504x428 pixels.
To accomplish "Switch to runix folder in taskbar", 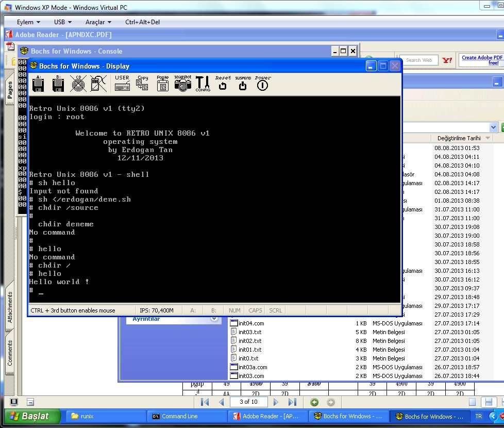I will tap(106, 416).
